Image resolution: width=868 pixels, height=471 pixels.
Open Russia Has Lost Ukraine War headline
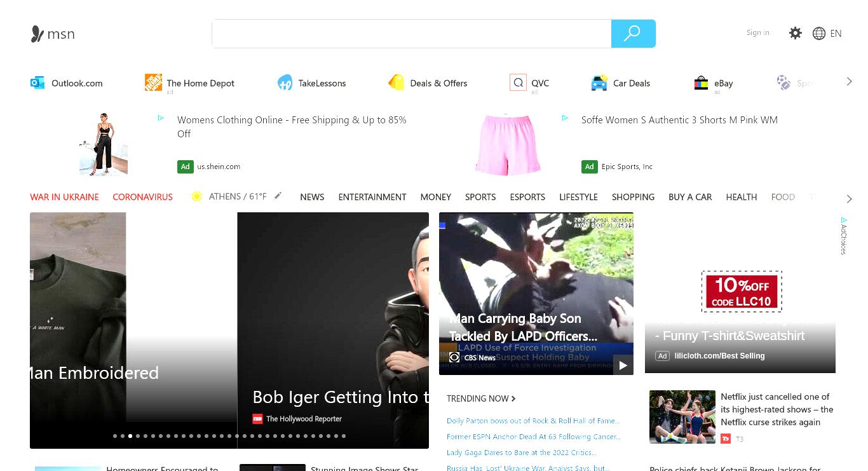tap(528, 468)
